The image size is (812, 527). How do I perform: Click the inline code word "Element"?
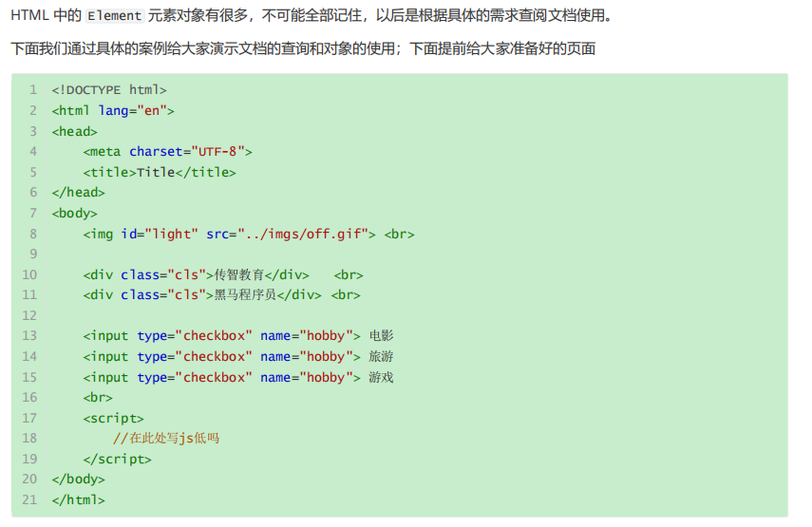pos(115,16)
